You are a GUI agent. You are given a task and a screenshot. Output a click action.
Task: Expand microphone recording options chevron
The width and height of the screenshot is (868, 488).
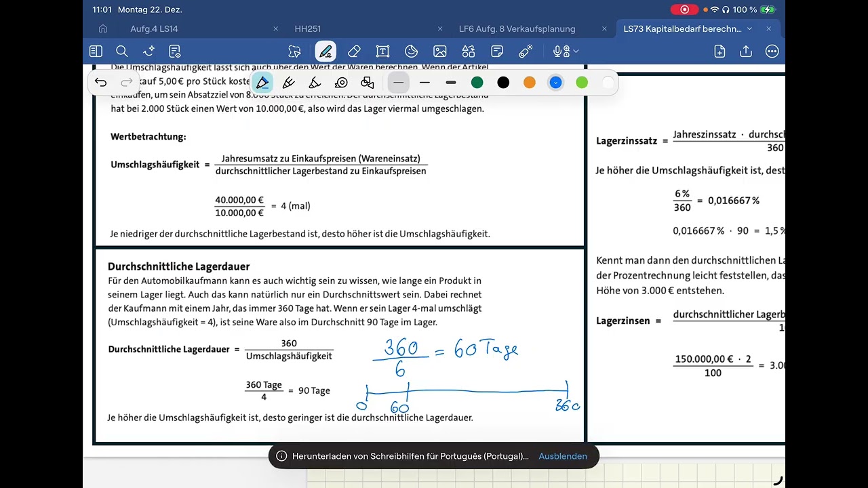[576, 52]
